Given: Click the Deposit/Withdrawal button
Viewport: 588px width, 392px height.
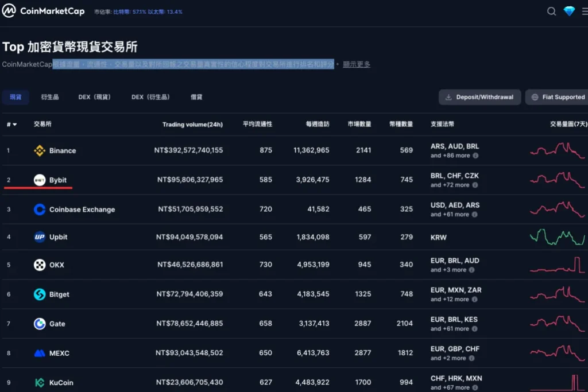Looking at the screenshot, I should (479, 97).
